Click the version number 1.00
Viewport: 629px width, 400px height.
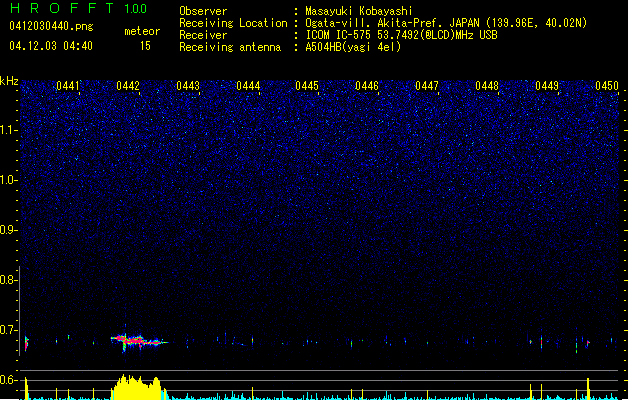[x=135, y=9]
